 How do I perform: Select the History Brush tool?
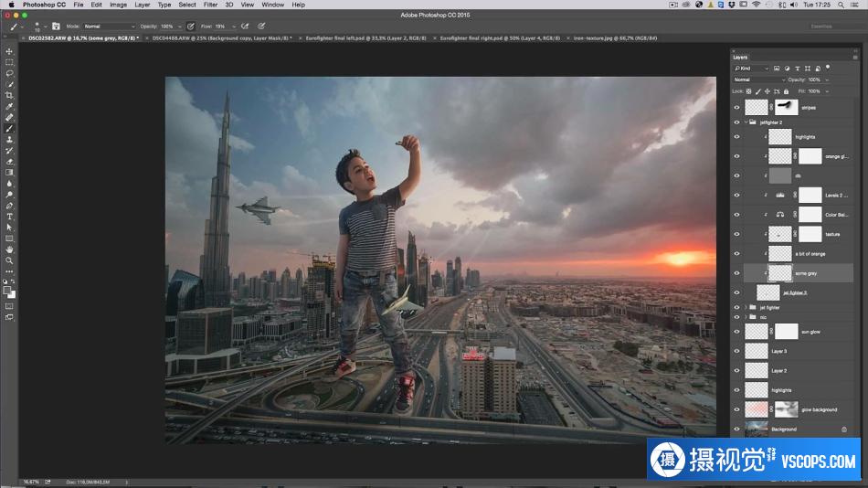pos(9,151)
